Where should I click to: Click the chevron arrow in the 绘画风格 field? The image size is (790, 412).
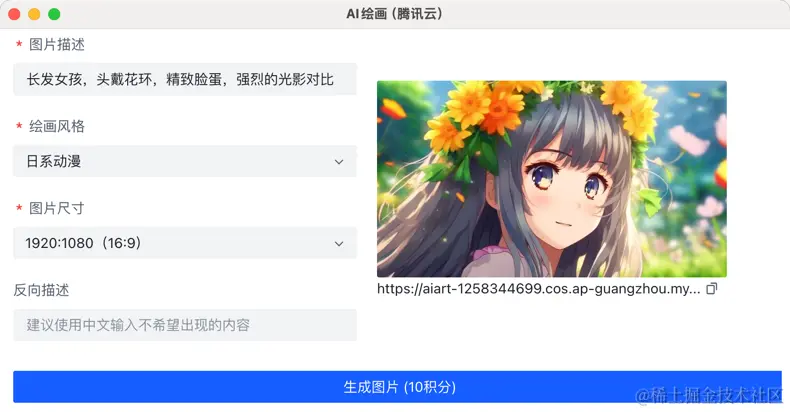pyautogui.click(x=339, y=162)
